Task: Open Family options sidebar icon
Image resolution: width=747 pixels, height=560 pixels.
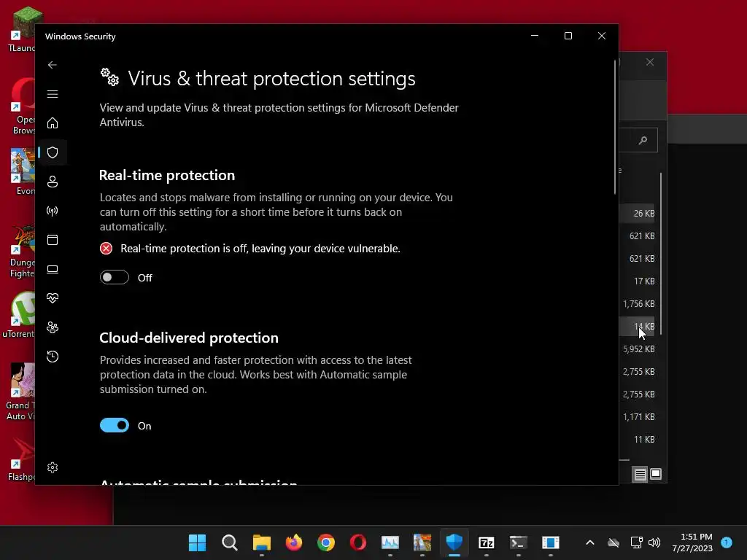Action: pos(53,327)
